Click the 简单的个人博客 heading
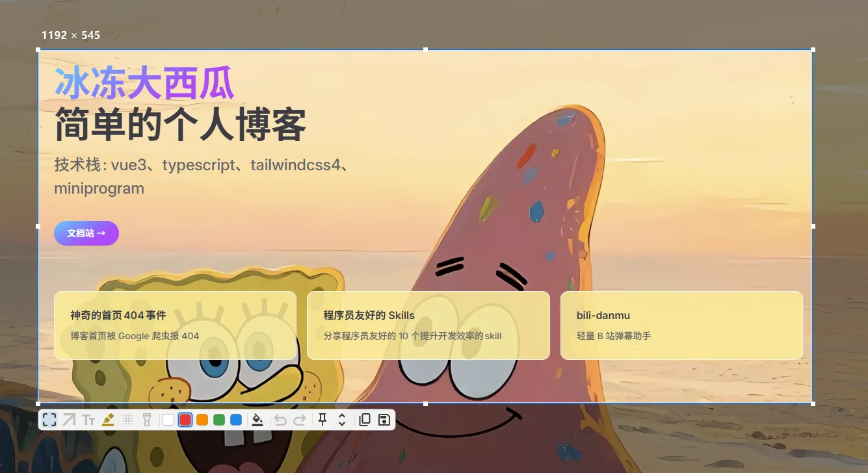868x473 pixels. pyautogui.click(x=180, y=125)
